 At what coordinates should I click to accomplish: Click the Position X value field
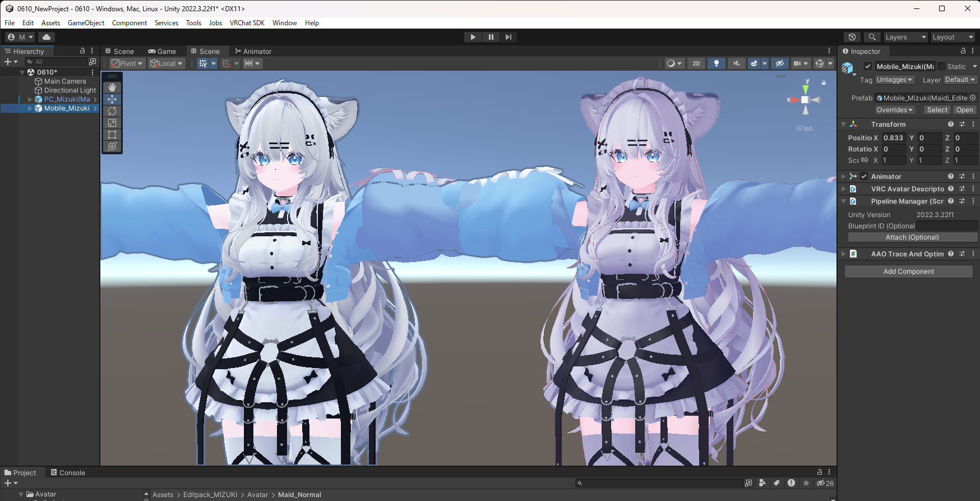[x=894, y=137]
